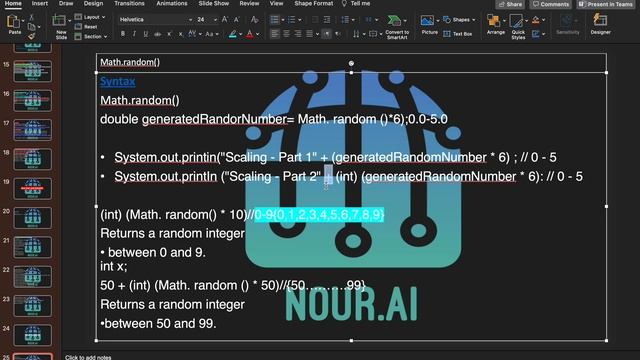The height and width of the screenshot is (360, 640).
Task: Click the Paste clipboard icon
Action: coord(14,24)
